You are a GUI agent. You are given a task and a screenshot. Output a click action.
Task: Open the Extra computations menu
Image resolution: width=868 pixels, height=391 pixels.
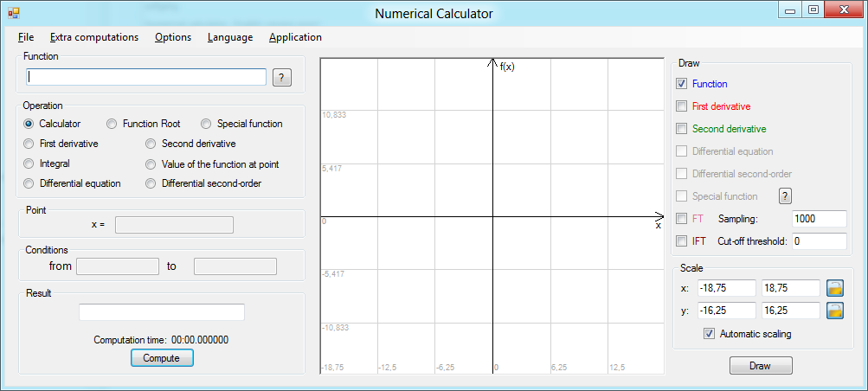[94, 37]
